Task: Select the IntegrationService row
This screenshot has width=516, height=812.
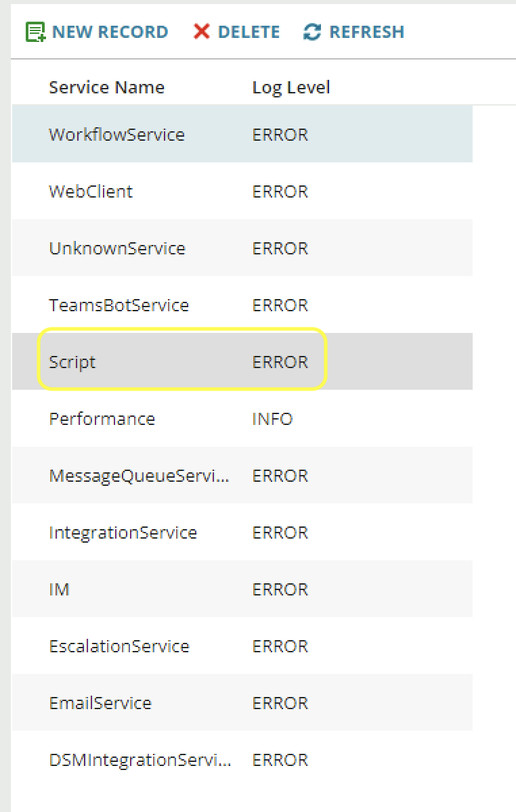Action: tap(242, 532)
